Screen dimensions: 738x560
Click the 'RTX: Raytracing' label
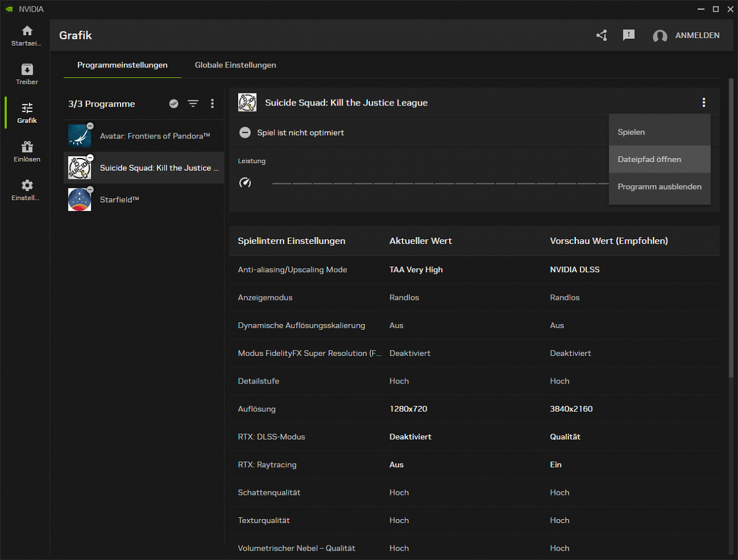click(x=267, y=465)
